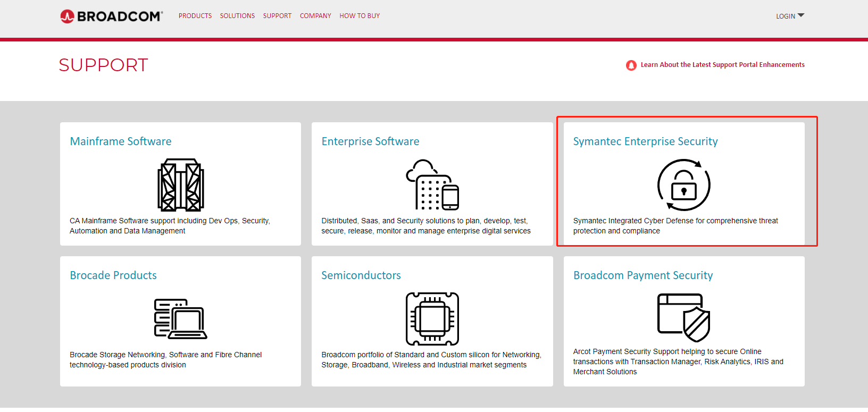Click the Broadcom logo

click(x=111, y=16)
